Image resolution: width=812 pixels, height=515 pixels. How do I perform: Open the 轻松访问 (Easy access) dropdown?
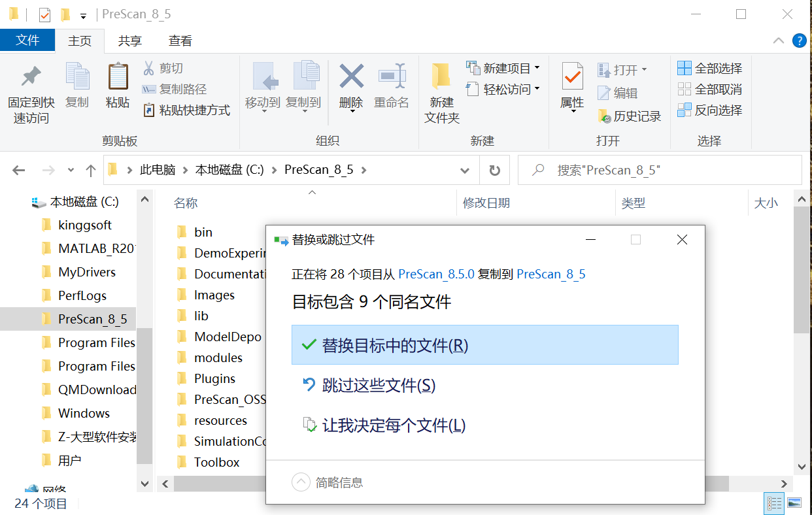coord(503,89)
